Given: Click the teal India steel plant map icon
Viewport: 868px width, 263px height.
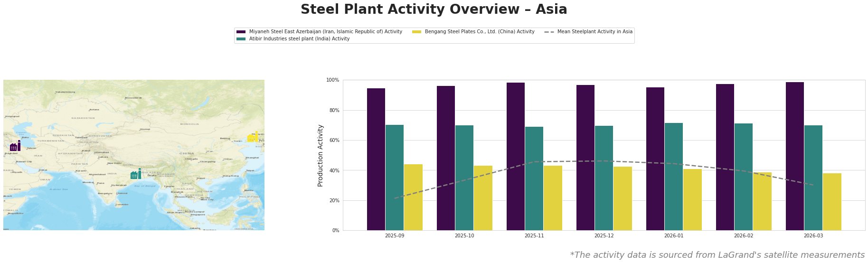Looking at the screenshot, I should coord(136,174).
